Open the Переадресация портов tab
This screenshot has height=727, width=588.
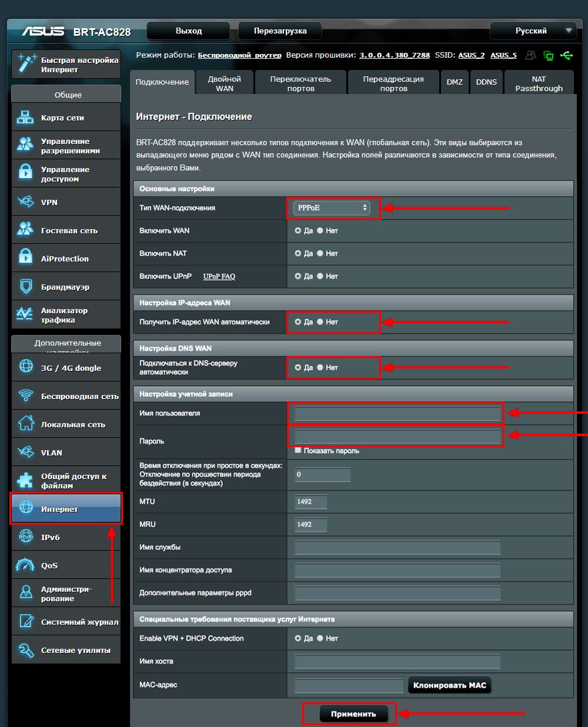[x=393, y=83]
